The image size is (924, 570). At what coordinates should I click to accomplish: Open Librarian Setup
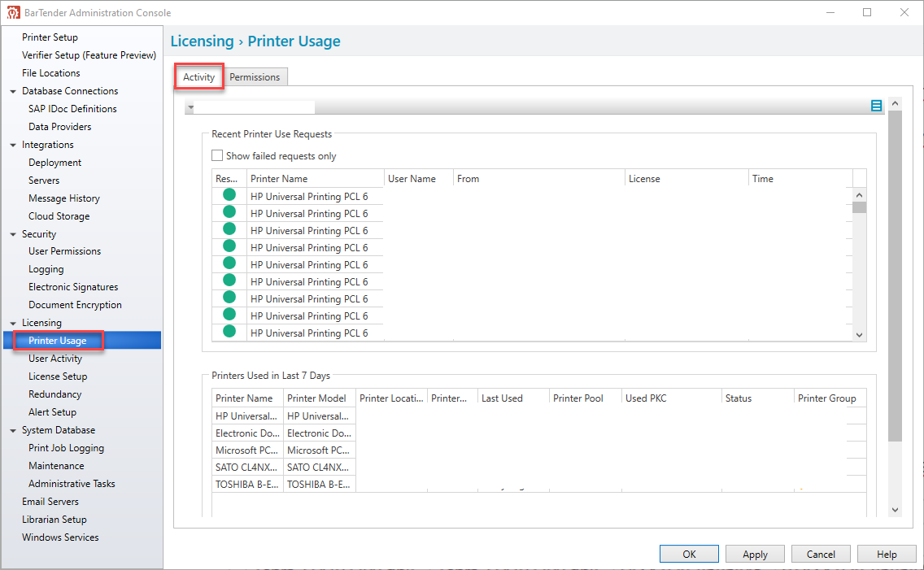pos(54,520)
